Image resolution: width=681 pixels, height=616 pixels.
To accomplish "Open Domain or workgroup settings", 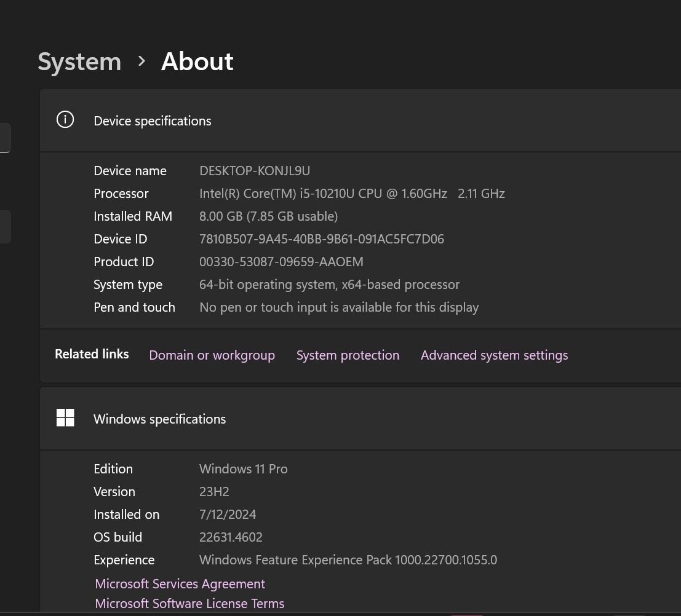I will [x=212, y=355].
